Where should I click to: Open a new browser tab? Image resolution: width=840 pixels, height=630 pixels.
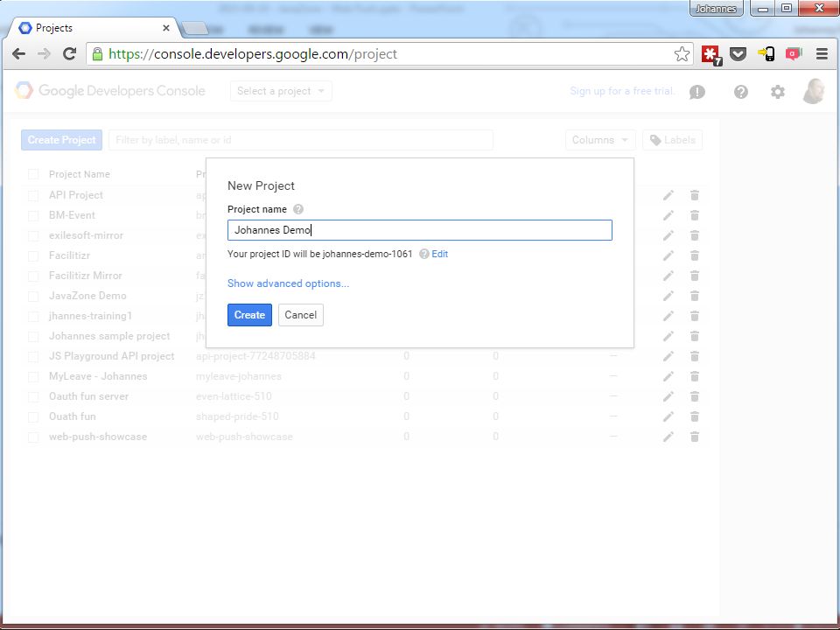coord(194,28)
